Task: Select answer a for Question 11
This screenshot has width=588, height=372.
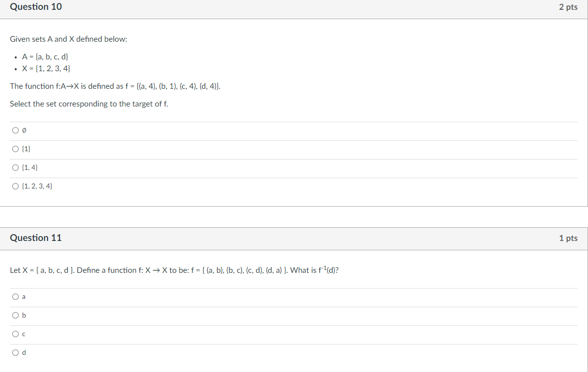Action: click(15, 296)
